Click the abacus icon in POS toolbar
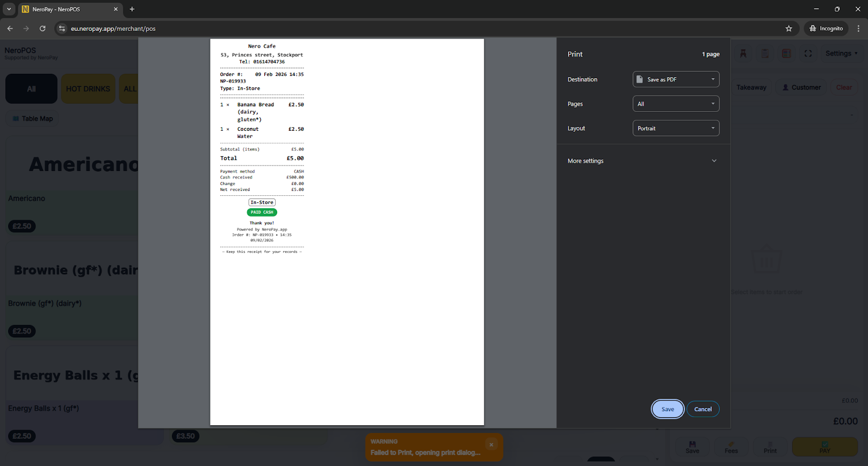868x466 pixels. point(786,53)
